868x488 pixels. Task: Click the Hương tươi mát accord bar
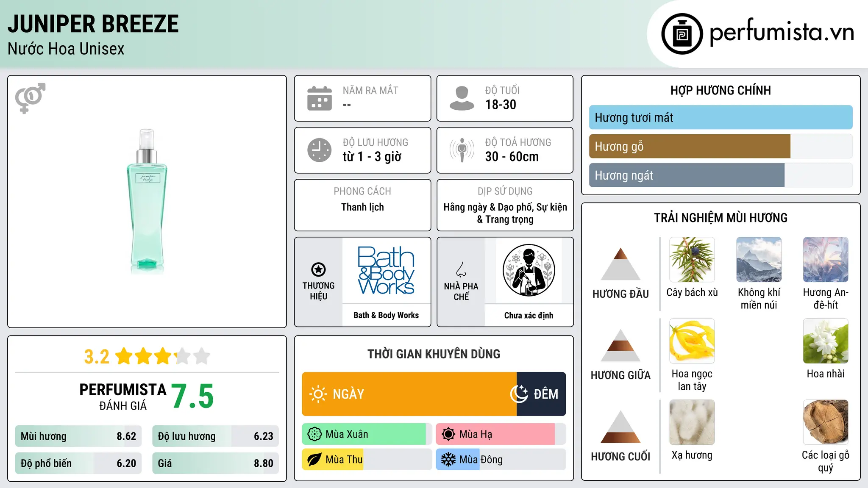721,117
